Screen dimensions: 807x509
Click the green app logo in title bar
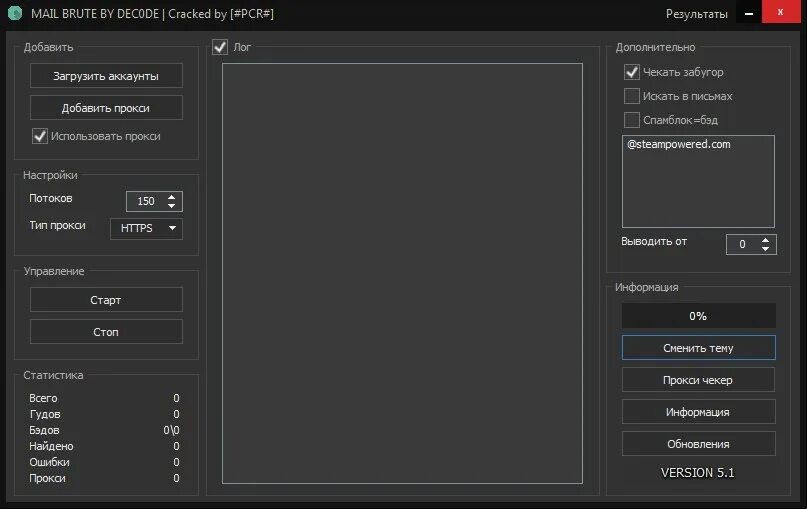pyautogui.click(x=15, y=13)
